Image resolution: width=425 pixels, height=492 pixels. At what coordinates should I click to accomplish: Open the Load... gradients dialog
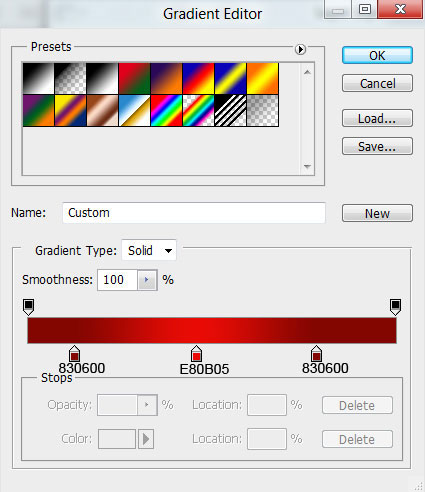(x=377, y=118)
